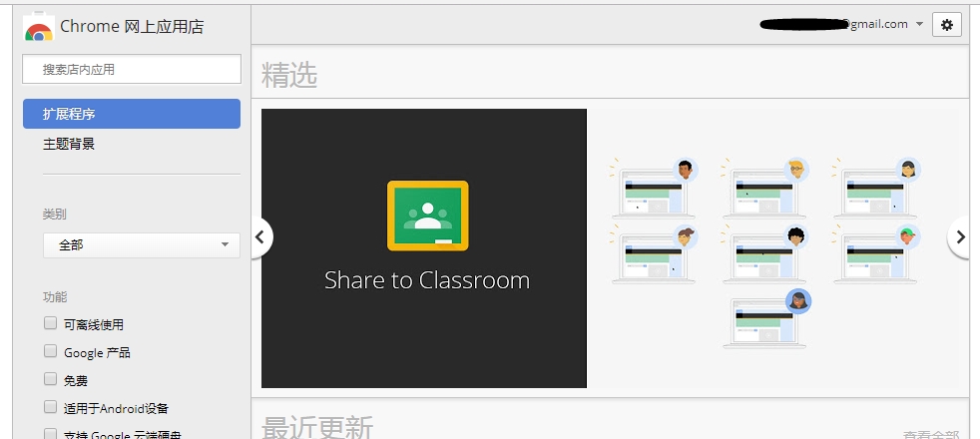Screen dimensions: 980x439
Task: Go to previous featured slide arrow
Action: click(x=259, y=237)
